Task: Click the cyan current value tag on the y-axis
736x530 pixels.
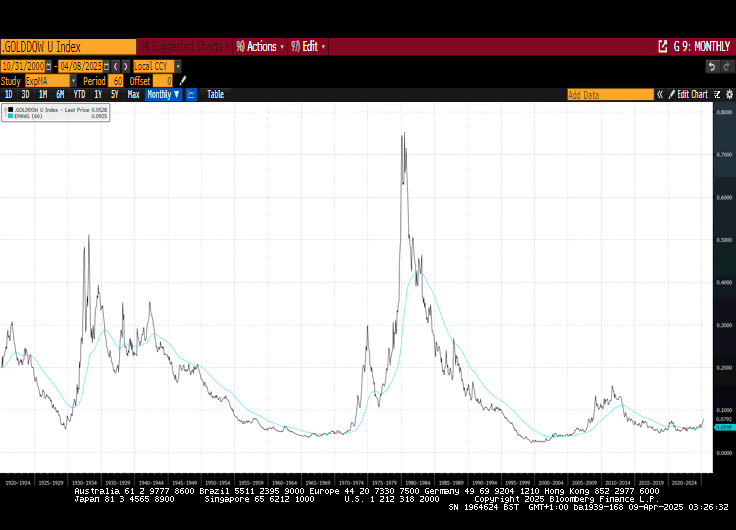Action: tap(724, 427)
